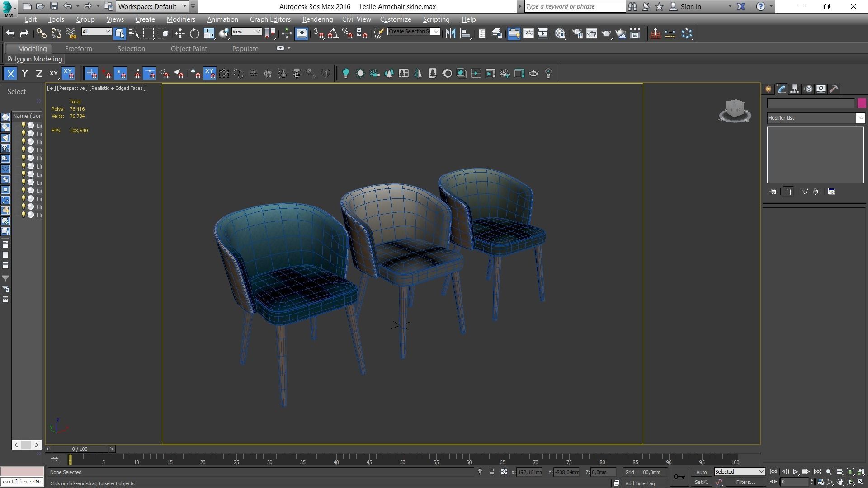This screenshot has width=868, height=488.
Task: Toggle the 3D Snaps button
Action: tap(319, 33)
